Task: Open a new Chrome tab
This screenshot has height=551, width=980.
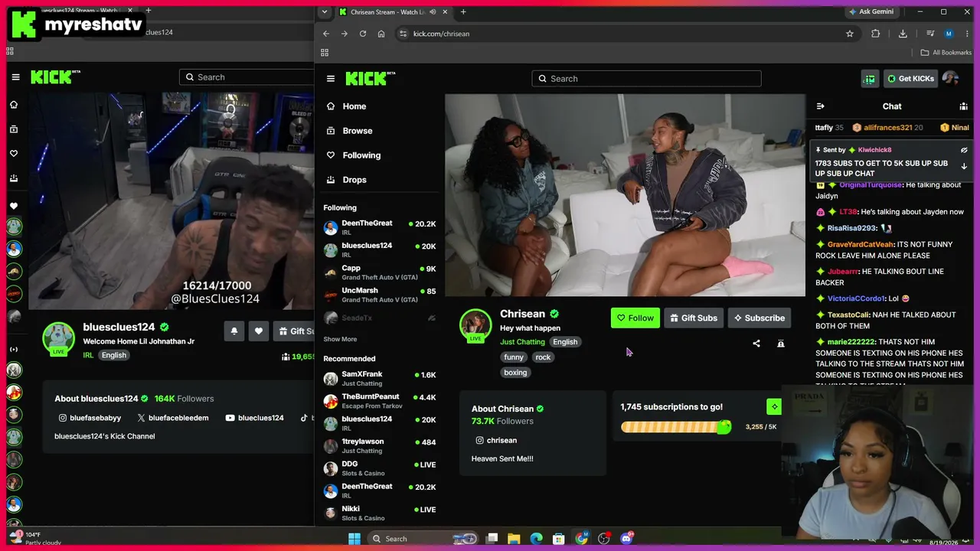Action: tap(463, 11)
